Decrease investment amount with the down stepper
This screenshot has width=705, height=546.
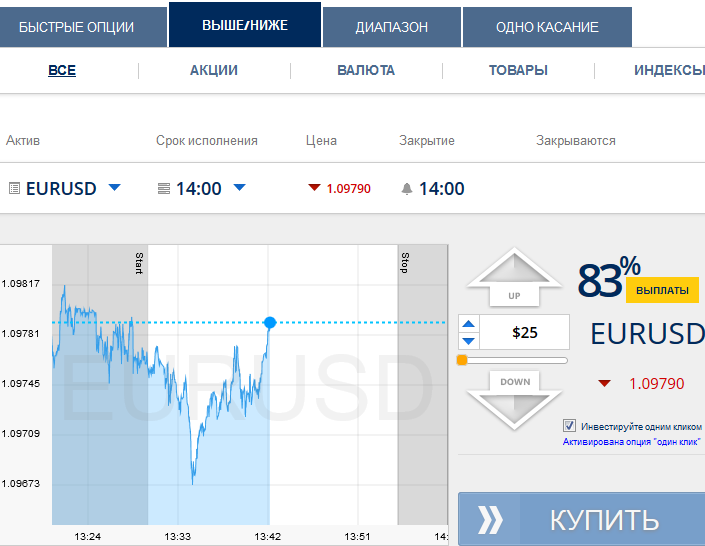click(x=468, y=341)
